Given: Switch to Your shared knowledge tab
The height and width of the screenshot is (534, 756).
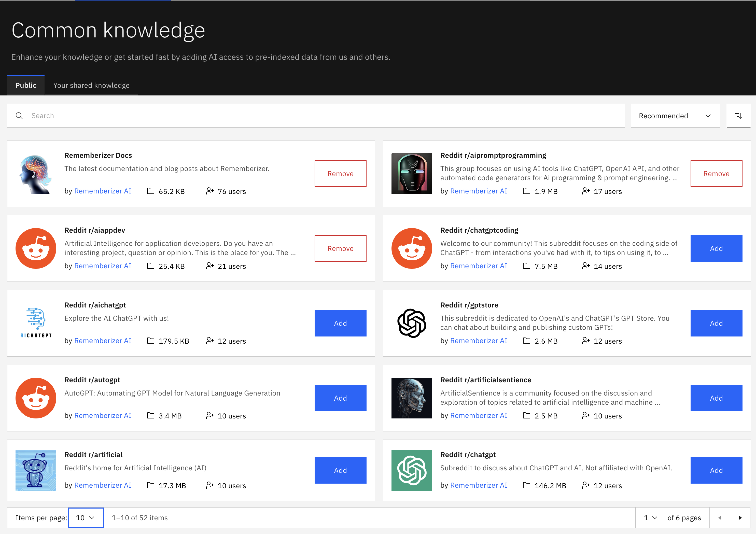Looking at the screenshot, I should point(91,85).
